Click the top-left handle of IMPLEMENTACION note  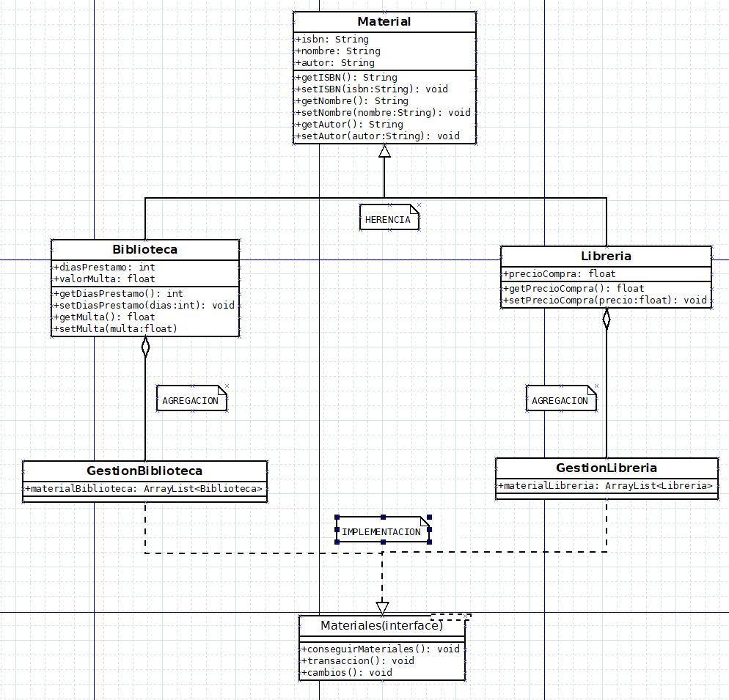pyautogui.click(x=337, y=517)
